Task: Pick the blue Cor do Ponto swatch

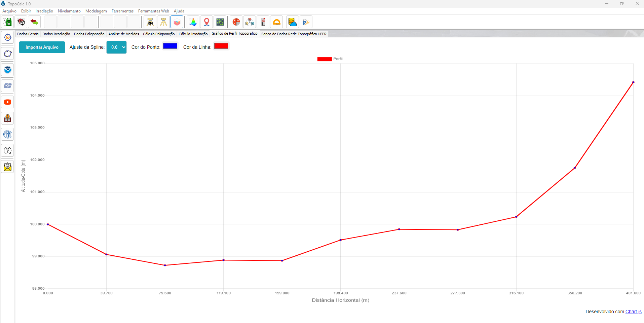Action: click(x=170, y=46)
